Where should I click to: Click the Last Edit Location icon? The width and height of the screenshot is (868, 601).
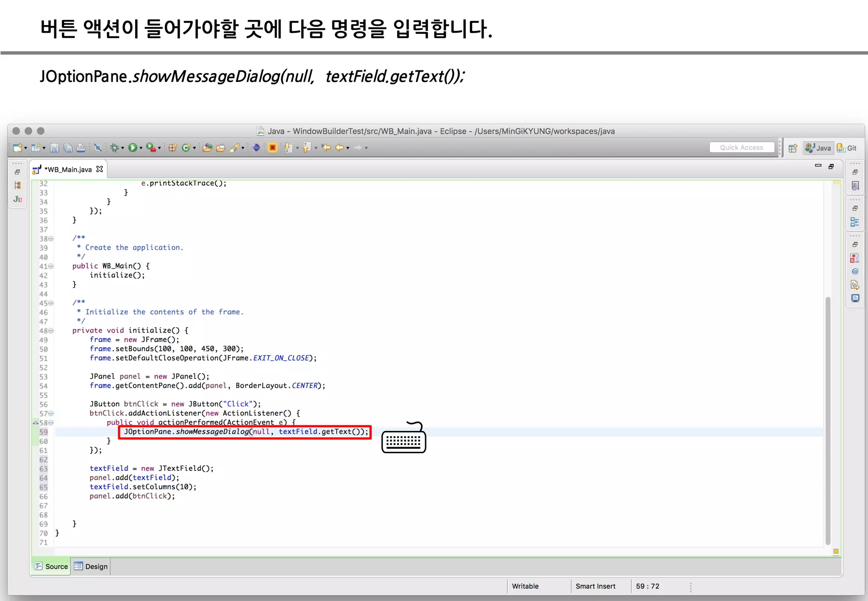pyautogui.click(x=326, y=147)
